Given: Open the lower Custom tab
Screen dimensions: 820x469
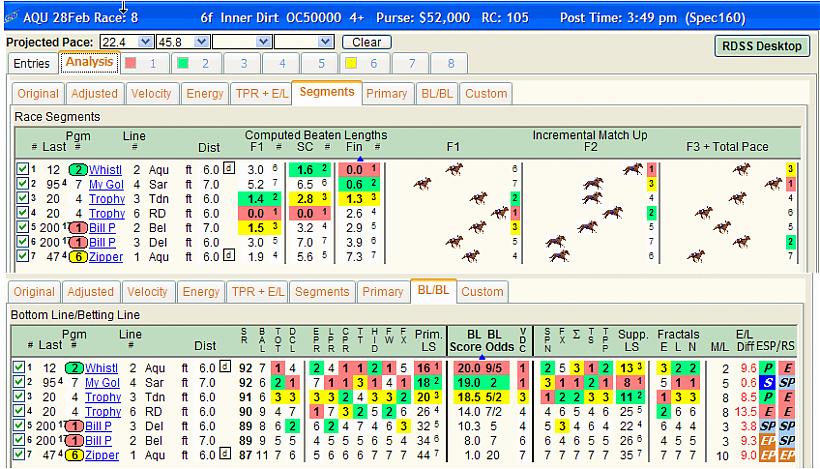Looking at the screenshot, I should click(482, 292).
